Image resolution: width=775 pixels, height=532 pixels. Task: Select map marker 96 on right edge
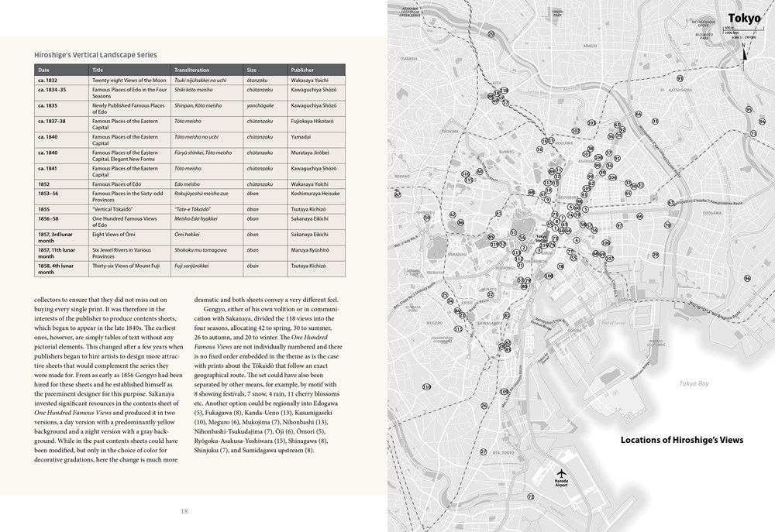coord(747,279)
